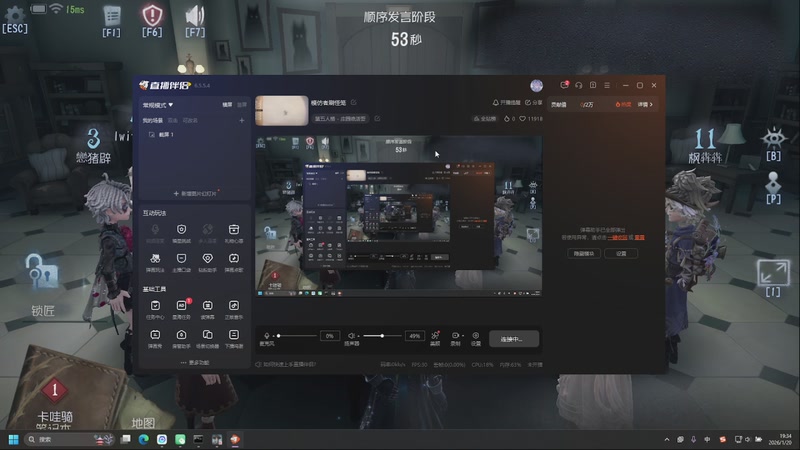Expand the more functions ellipsis link

click(x=195, y=363)
